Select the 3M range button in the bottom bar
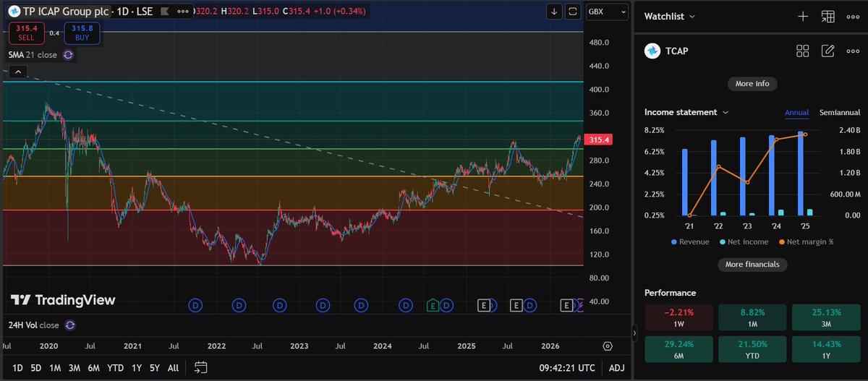 pos(74,368)
